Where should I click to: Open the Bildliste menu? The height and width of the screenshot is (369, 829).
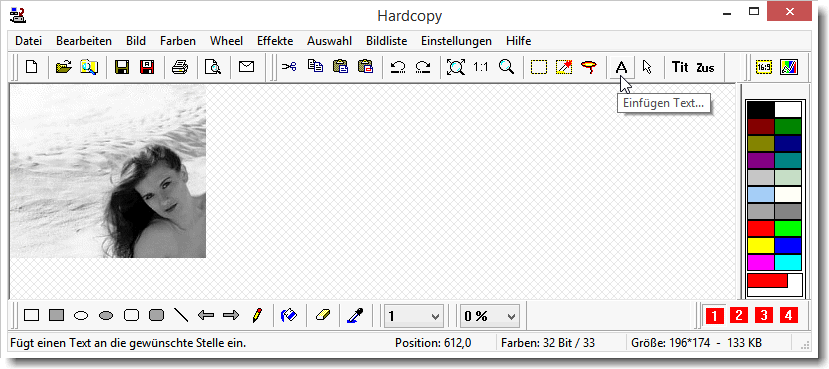(x=386, y=41)
